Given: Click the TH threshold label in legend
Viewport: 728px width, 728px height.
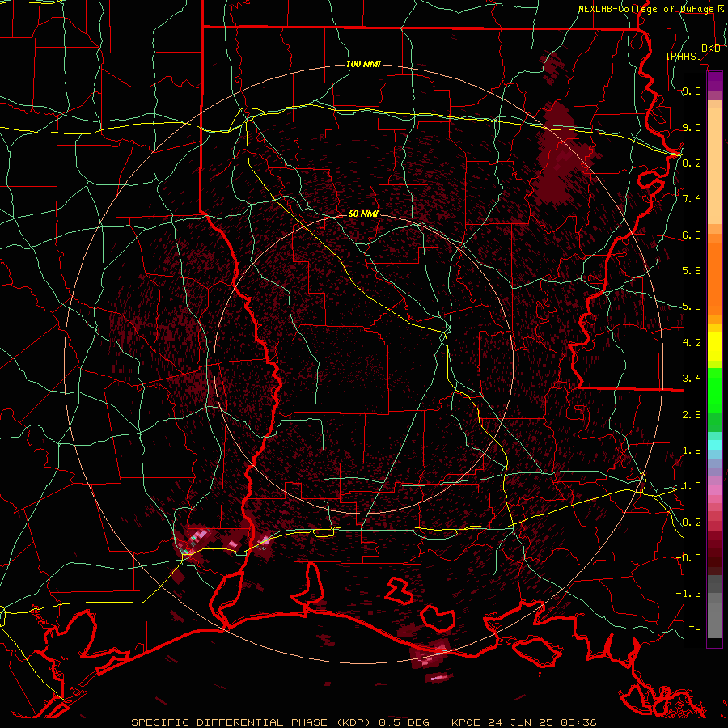Looking at the screenshot, I should point(695,629).
